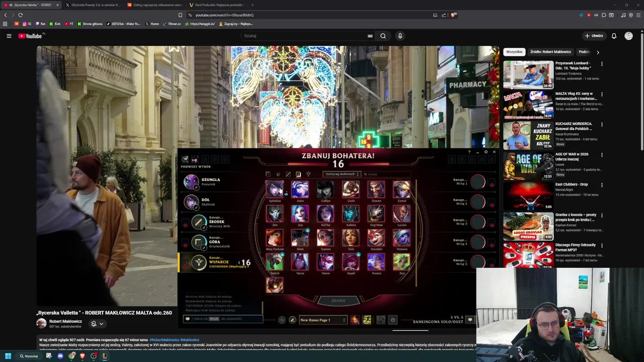Bookmark this page icon in address bar
644x362 pixels.
pyautogui.click(x=180, y=15)
